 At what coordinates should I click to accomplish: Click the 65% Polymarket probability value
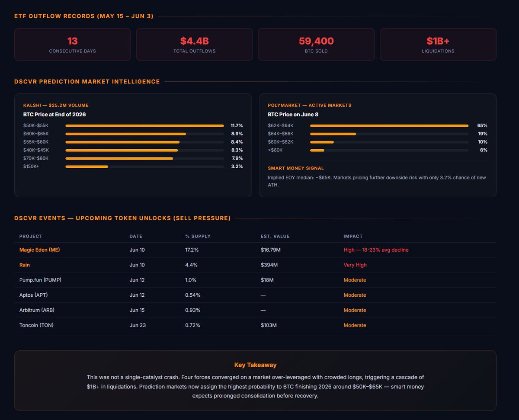point(482,125)
